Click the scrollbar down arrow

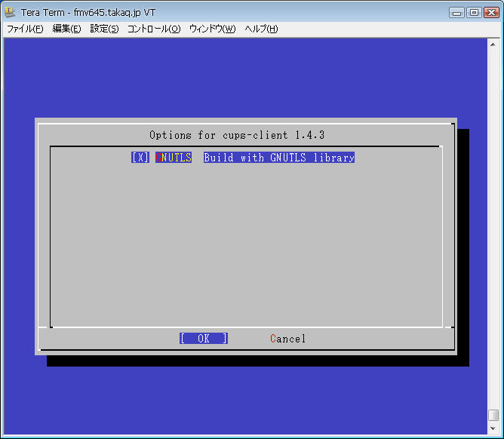pos(493,428)
